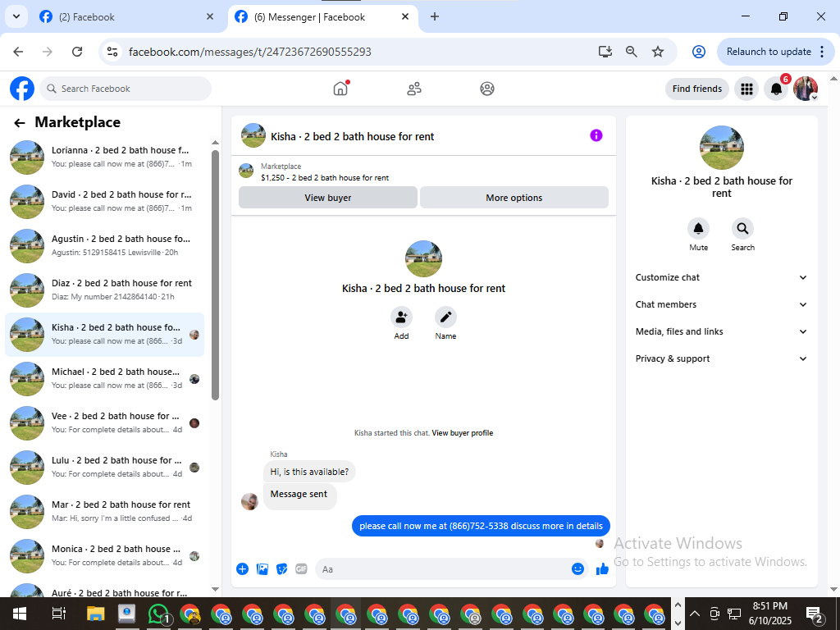Image resolution: width=840 pixels, height=630 pixels.
Task: Open the Mar conversation
Action: [x=104, y=512]
